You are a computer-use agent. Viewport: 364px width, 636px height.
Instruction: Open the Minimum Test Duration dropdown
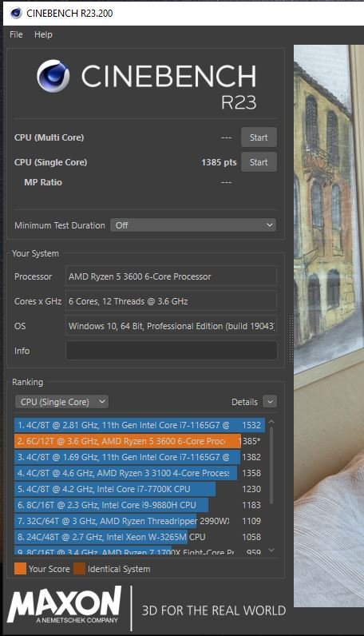pos(193,225)
